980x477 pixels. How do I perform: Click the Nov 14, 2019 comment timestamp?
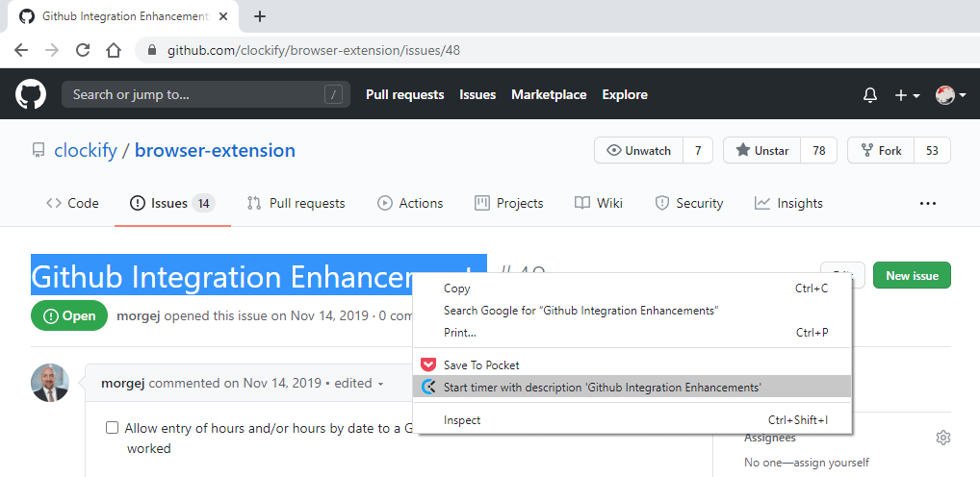pos(282,384)
